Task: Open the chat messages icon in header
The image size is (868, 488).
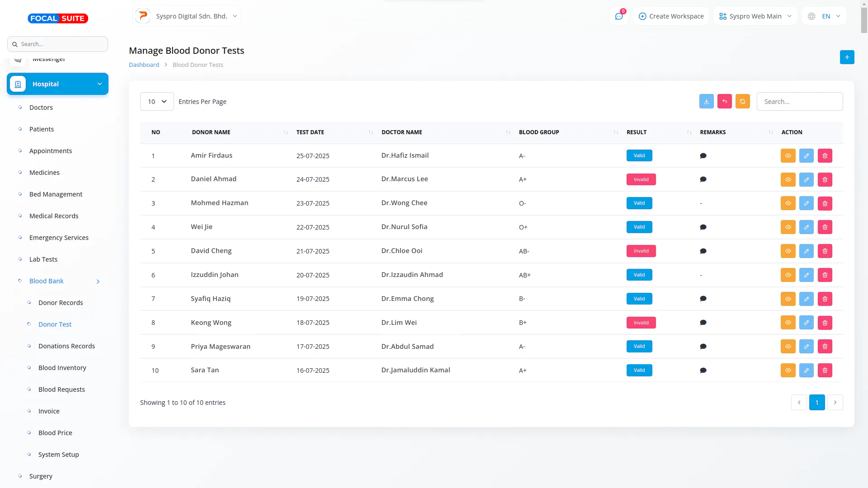Action: point(618,16)
